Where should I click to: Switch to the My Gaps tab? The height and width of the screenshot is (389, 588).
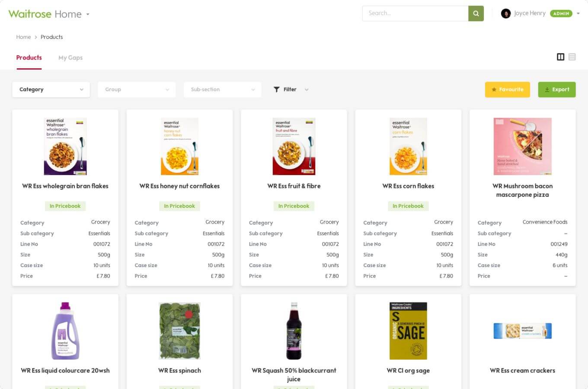pyautogui.click(x=70, y=57)
